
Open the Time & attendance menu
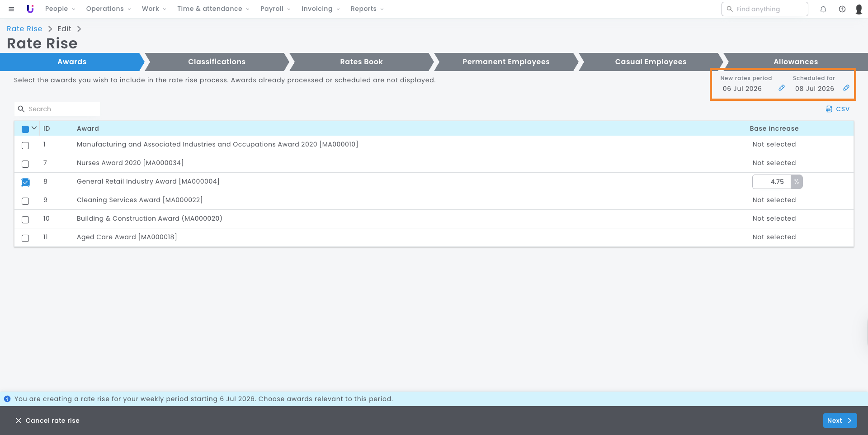coord(213,9)
